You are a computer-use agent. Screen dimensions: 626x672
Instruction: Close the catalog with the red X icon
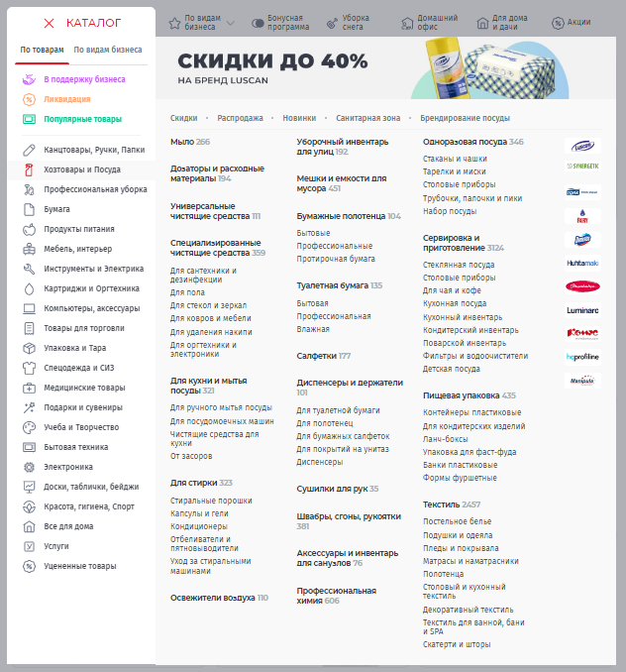click(49, 23)
